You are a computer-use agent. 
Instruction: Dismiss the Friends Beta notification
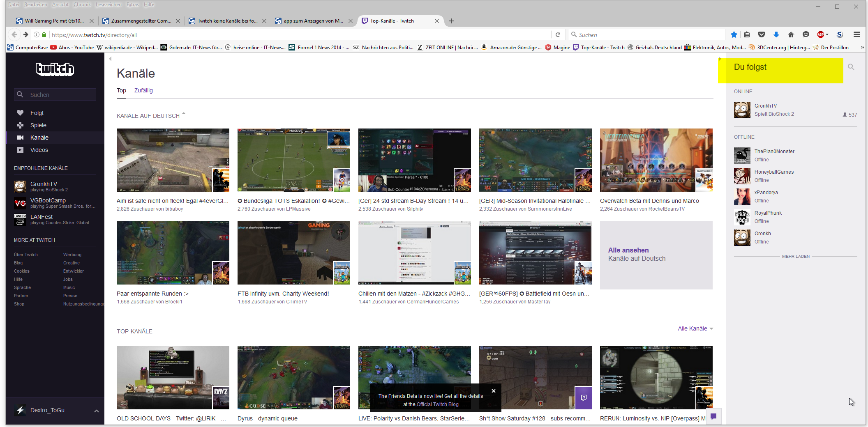[x=494, y=391]
